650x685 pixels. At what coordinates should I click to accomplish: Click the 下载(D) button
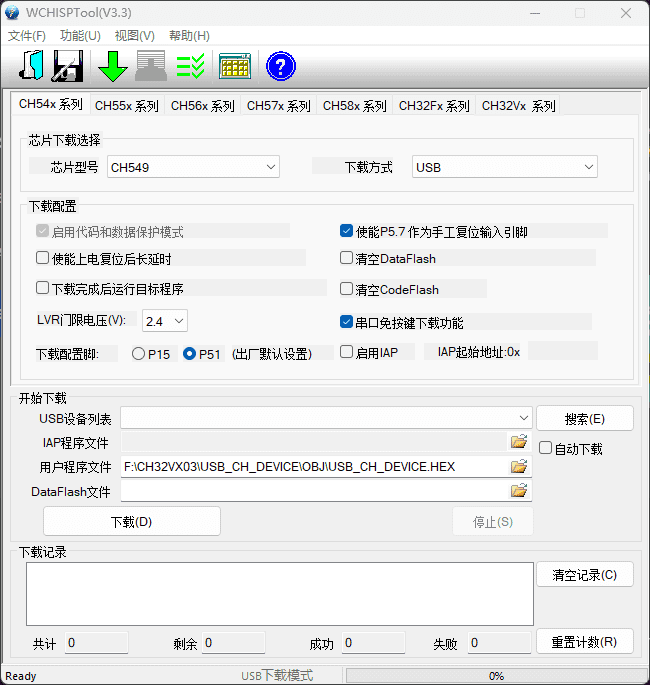[x=131, y=522]
